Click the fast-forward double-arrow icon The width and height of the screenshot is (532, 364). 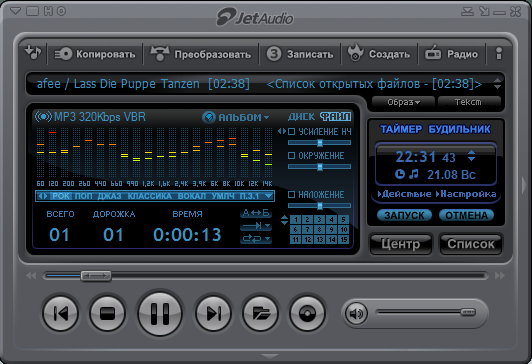coord(499,275)
